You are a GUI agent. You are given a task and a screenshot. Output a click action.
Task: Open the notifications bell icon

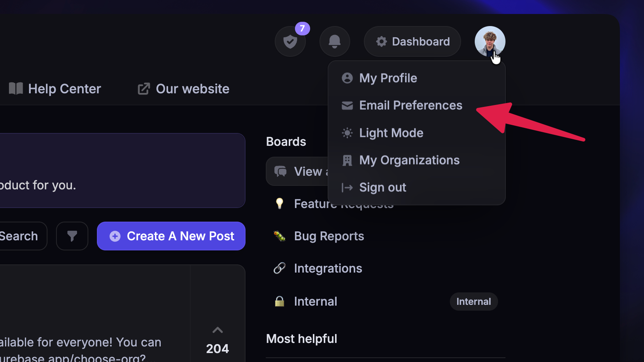[334, 41]
